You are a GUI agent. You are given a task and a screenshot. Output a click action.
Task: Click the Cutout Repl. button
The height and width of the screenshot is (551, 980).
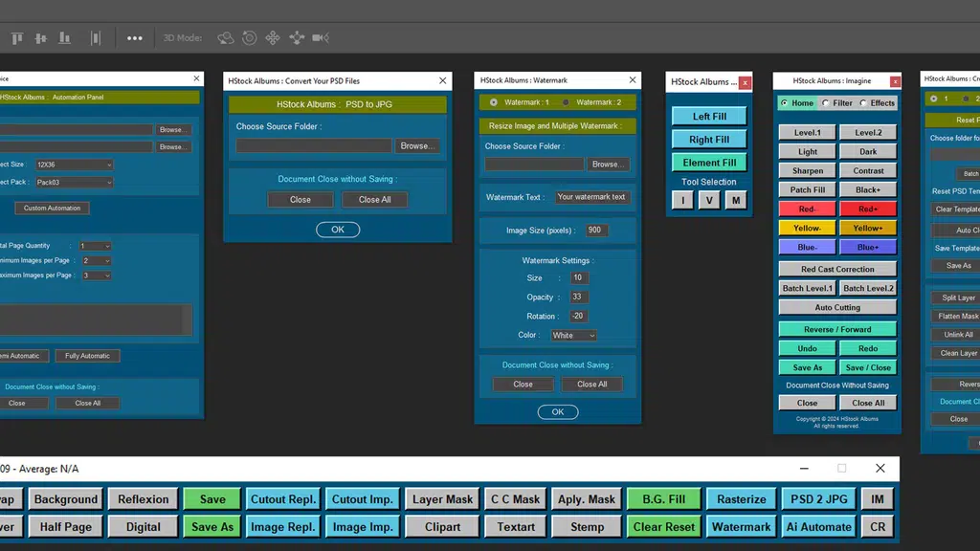point(283,499)
